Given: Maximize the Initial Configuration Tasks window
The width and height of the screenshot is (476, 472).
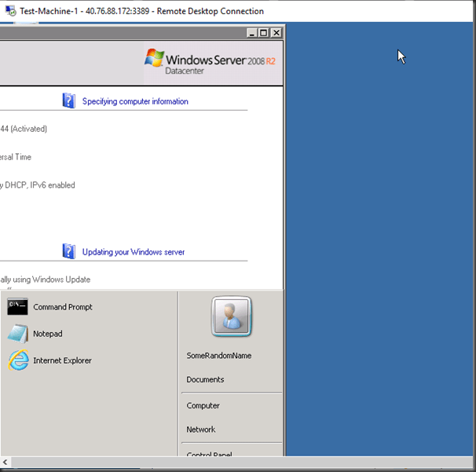Looking at the screenshot, I should tap(263, 33).
